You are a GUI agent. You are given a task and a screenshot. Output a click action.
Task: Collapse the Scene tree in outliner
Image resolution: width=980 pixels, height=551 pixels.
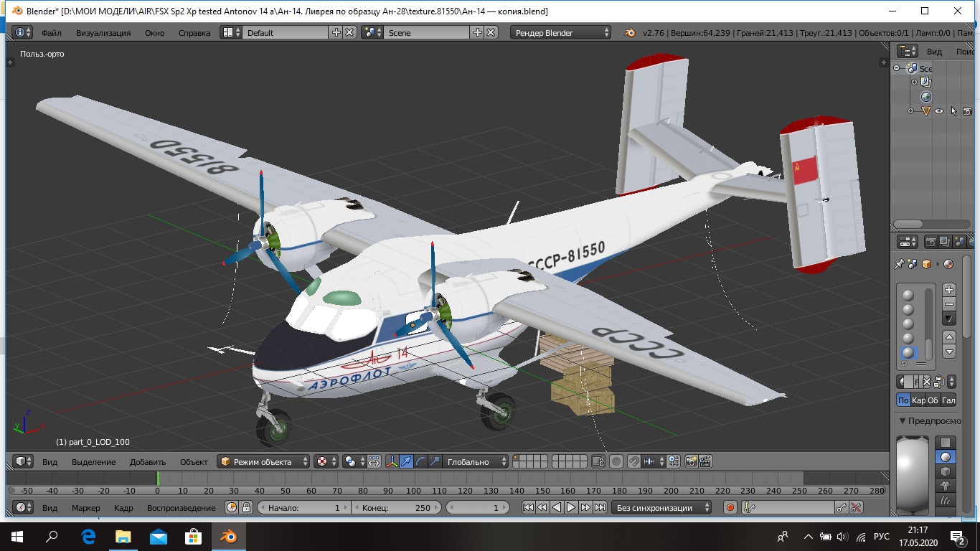point(897,69)
